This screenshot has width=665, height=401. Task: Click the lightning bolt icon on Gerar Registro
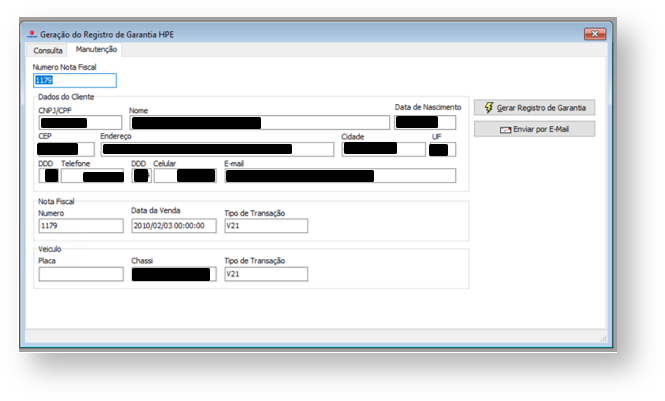(489, 108)
